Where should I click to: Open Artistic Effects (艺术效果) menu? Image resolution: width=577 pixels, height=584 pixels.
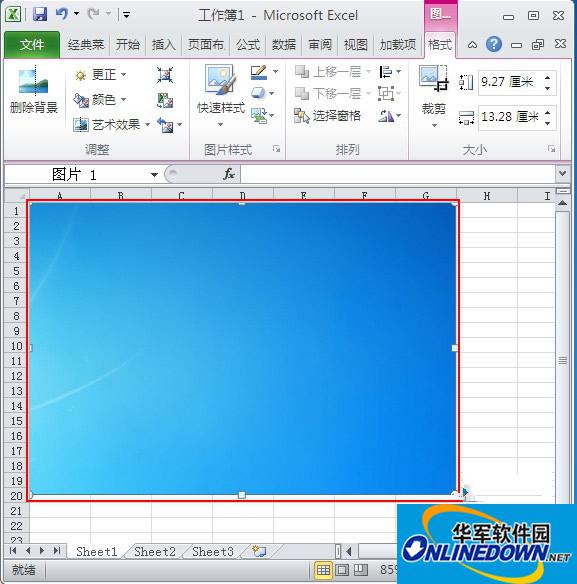[x=111, y=124]
